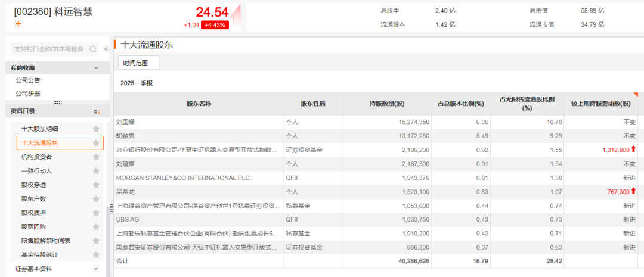Viewport: 644px width, 277px height.
Task: Toggle favorite star for 机构投资者
Action: coord(96,157)
